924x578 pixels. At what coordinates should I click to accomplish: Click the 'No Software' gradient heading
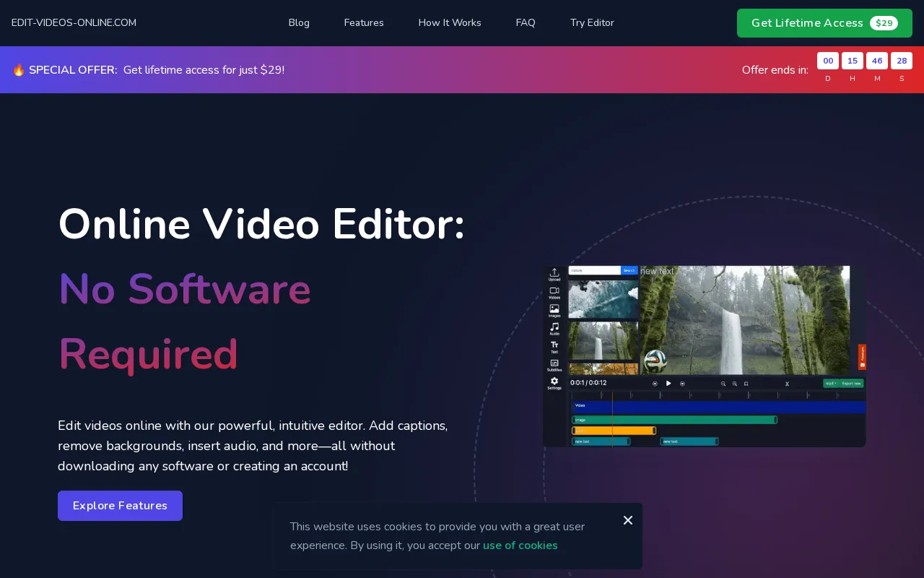pos(184,289)
